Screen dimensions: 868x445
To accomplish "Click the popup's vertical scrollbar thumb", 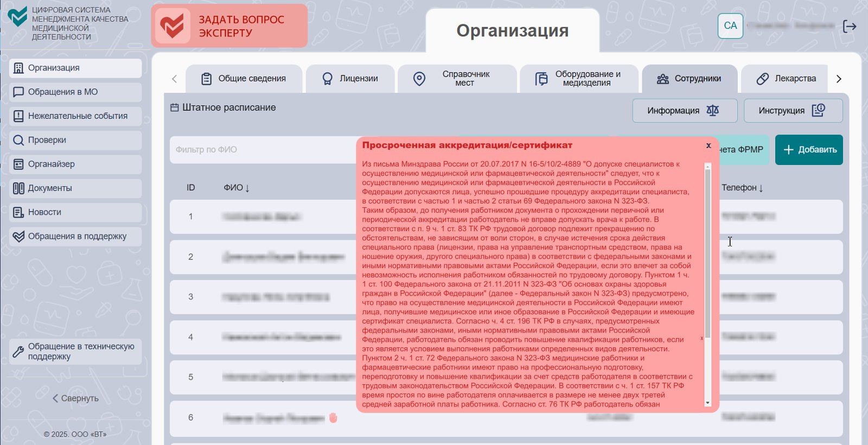I will pyautogui.click(x=707, y=252).
